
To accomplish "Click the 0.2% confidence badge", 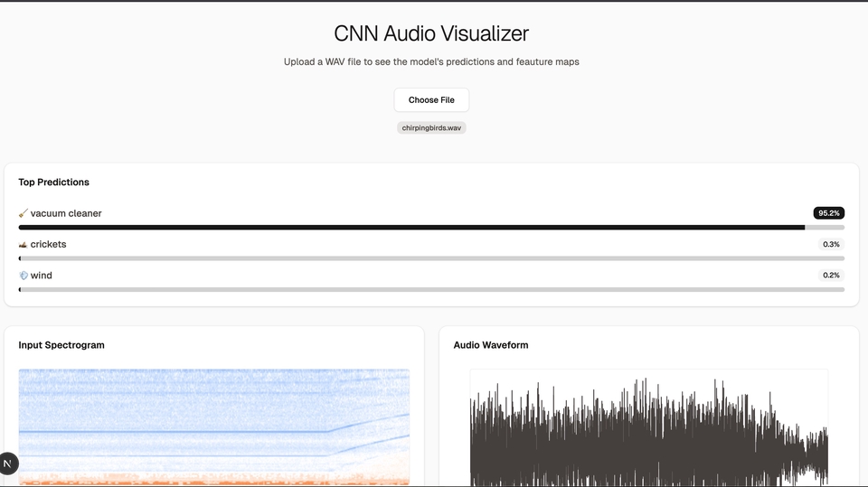I will click(831, 275).
